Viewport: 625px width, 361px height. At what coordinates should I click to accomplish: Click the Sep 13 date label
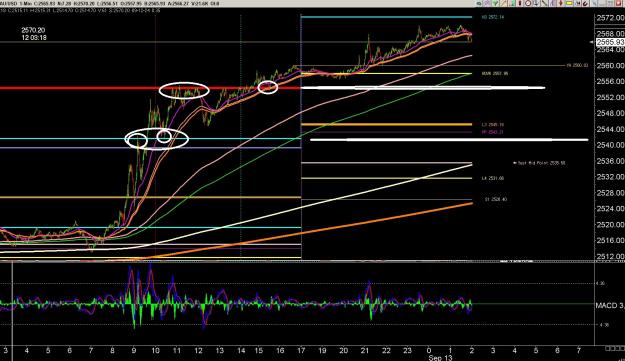pyautogui.click(x=440, y=357)
